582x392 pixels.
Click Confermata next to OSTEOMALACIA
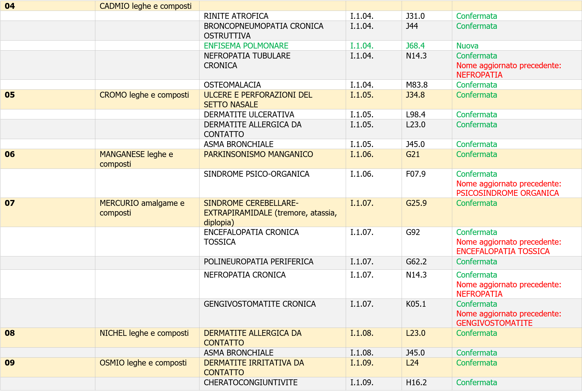tap(476, 85)
